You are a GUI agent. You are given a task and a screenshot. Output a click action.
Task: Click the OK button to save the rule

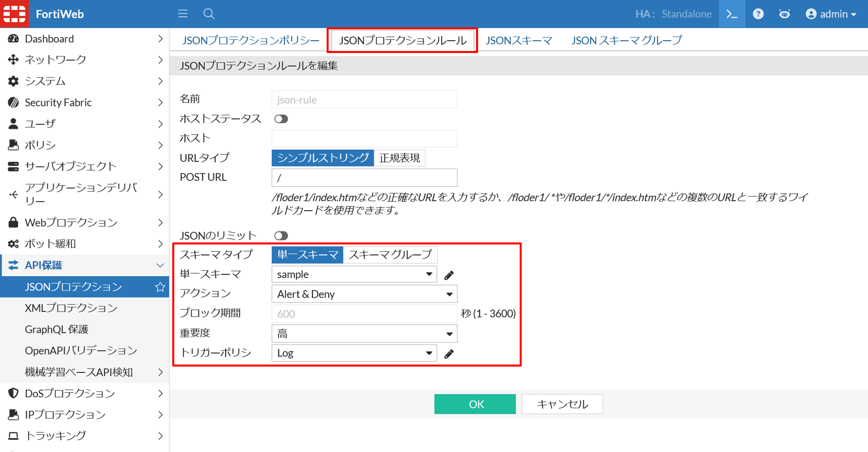[x=475, y=404]
